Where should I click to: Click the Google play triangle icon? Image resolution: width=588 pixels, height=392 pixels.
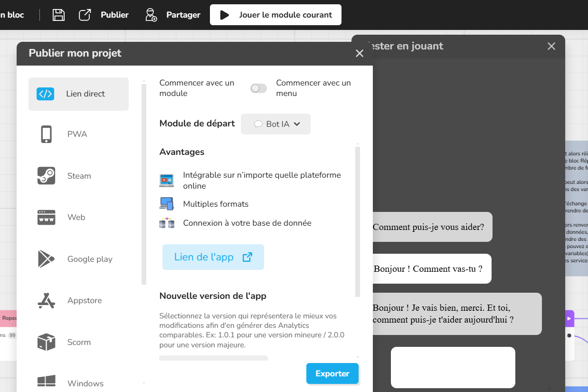(x=46, y=259)
